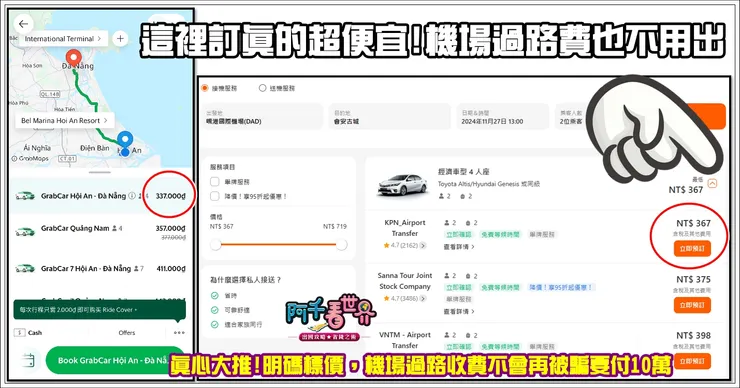Select GrabCar Hội An - Đà Nẵng ride
Viewport: 740px width, 388px height.
pos(100,196)
